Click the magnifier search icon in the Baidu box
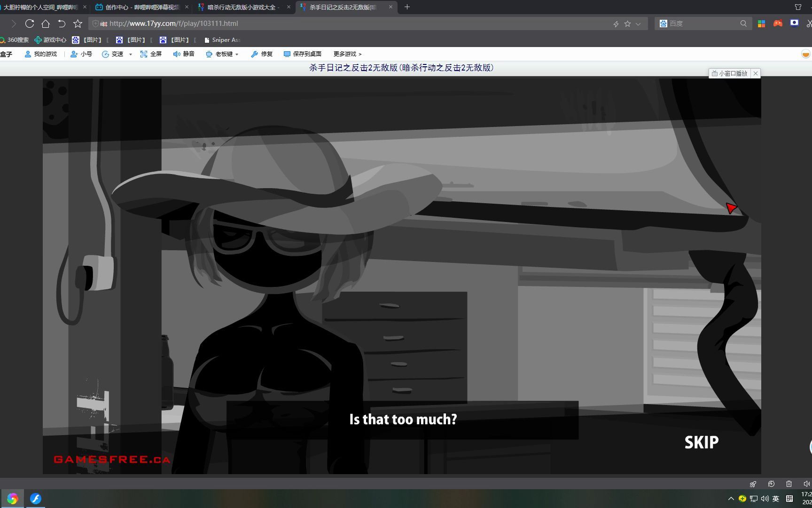812x508 pixels. pyautogui.click(x=743, y=24)
